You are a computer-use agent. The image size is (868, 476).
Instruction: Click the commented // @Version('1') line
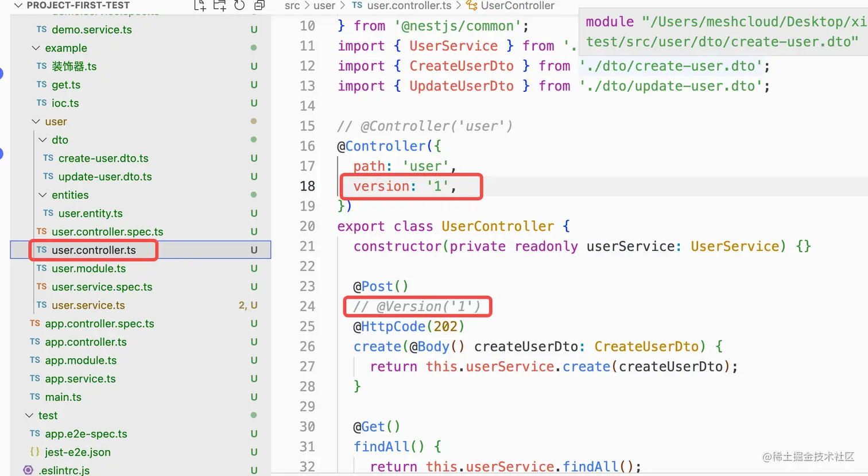(417, 306)
